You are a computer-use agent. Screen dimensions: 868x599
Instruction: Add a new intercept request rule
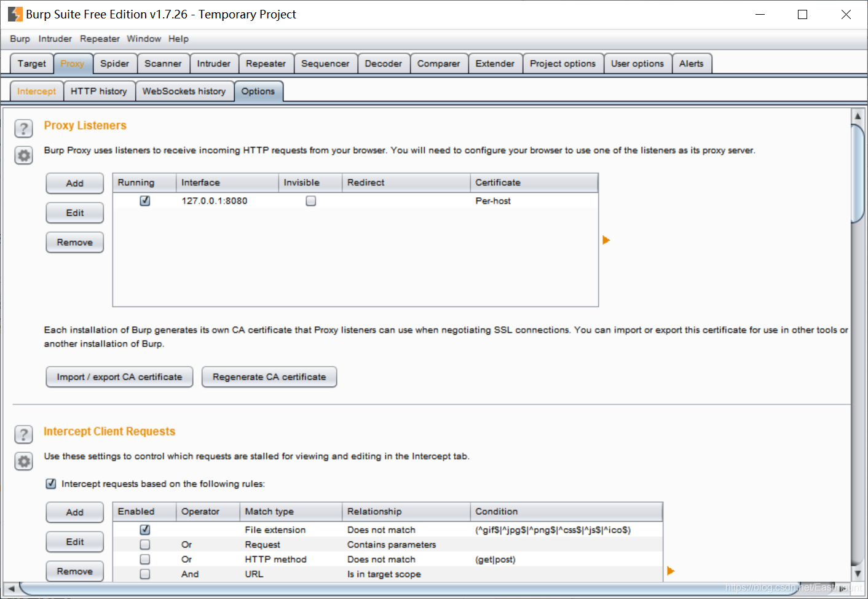pyautogui.click(x=75, y=512)
